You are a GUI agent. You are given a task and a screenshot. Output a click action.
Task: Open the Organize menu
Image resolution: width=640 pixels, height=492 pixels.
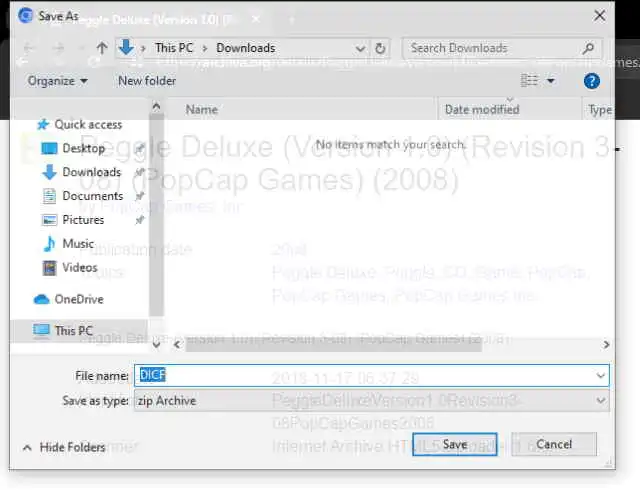click(x=57, y=81)
